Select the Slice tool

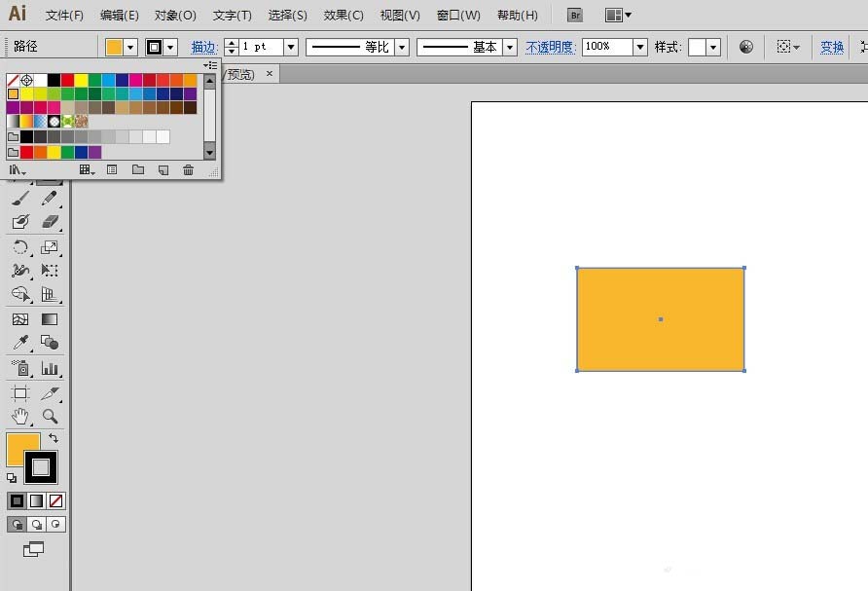coord(50,393)
